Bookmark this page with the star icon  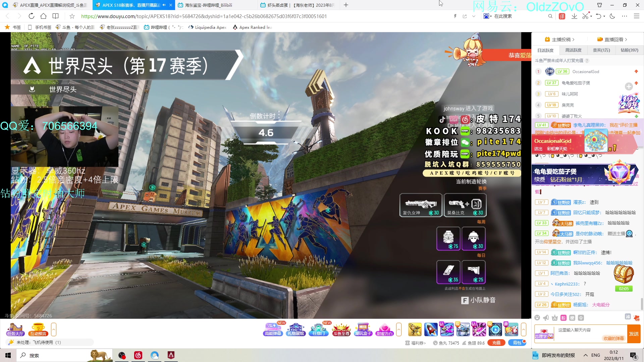pyautogui.click(x=72, y=16)
